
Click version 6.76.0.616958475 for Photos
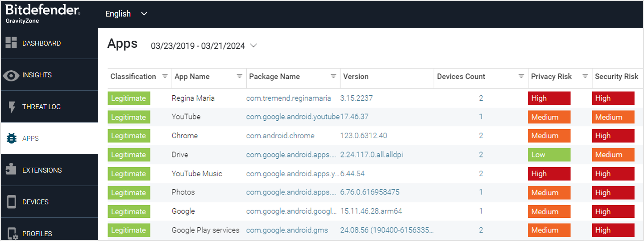[370, 192]
